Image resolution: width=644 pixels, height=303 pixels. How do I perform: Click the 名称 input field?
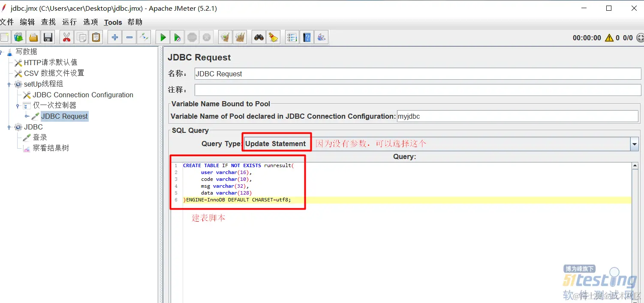[x=418, y=74]
